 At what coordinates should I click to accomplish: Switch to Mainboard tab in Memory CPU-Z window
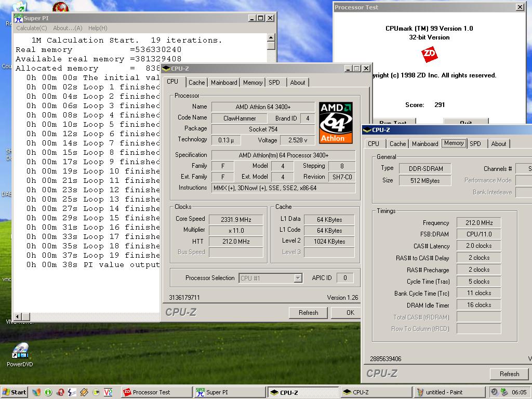425,144
